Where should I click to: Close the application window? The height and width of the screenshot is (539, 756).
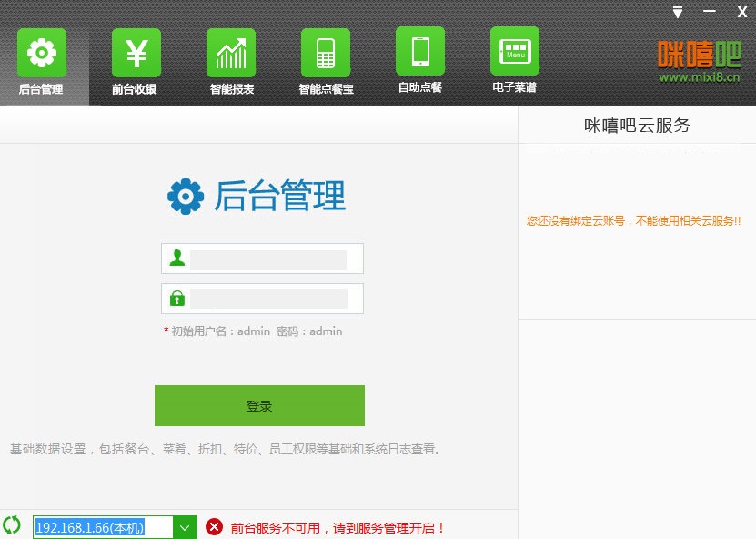pyautogui.click(x=742, y=12)
